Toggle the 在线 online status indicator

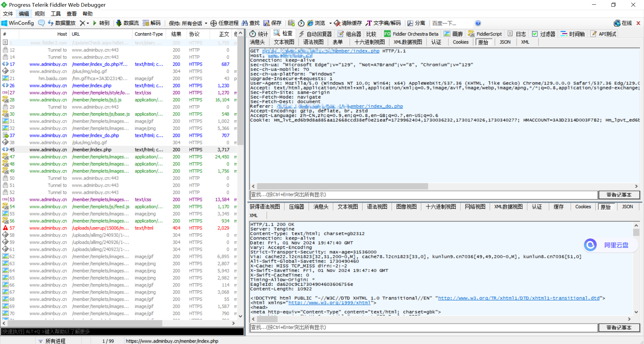tap(623, 23)
